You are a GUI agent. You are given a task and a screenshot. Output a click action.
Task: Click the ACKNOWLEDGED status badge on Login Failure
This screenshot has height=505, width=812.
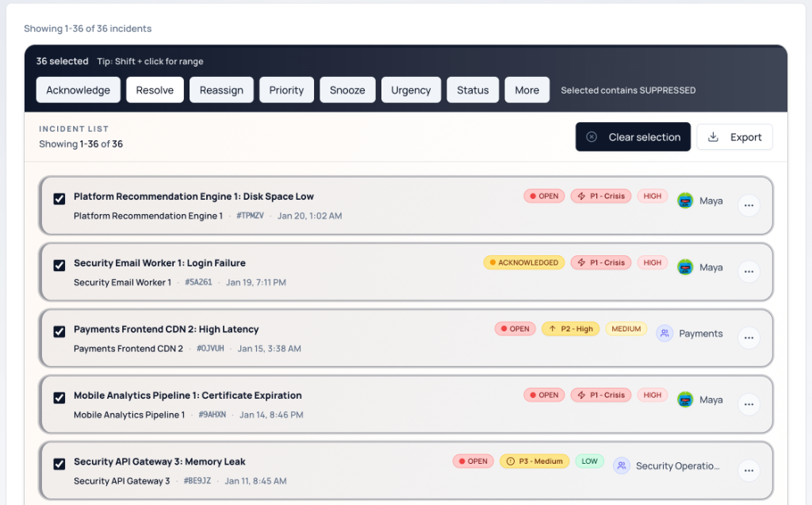click(523, 262)
